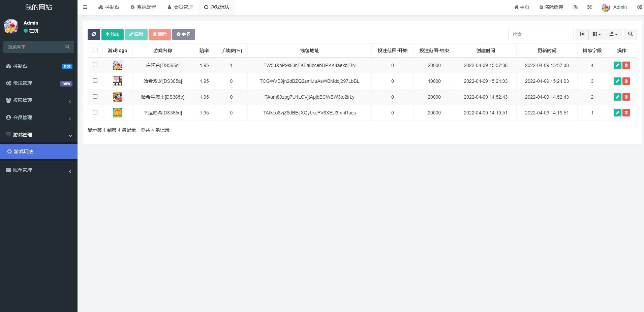Toggle table card view icon
Viewport: 644px width, 312px height.
[x=582, y=34]
